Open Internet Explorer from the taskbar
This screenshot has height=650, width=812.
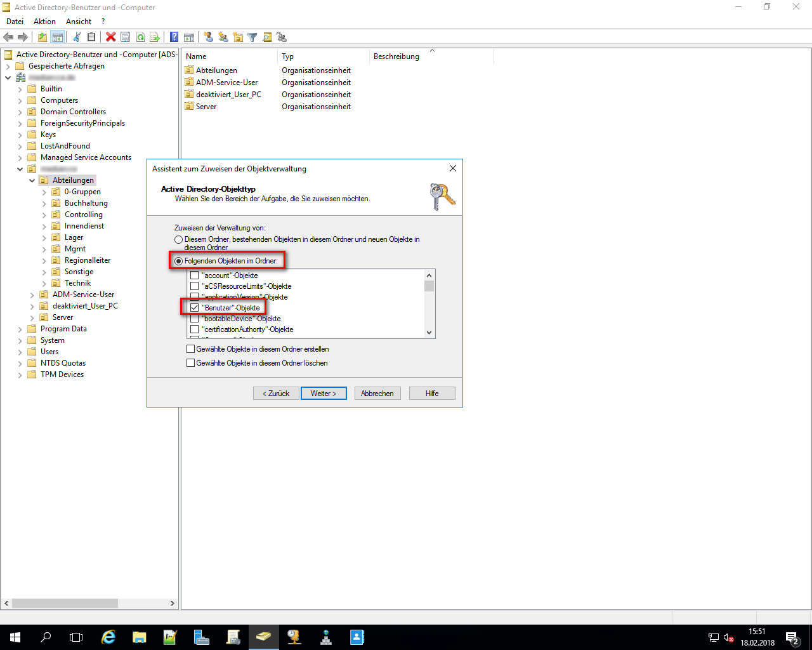[x=108, y=637]
